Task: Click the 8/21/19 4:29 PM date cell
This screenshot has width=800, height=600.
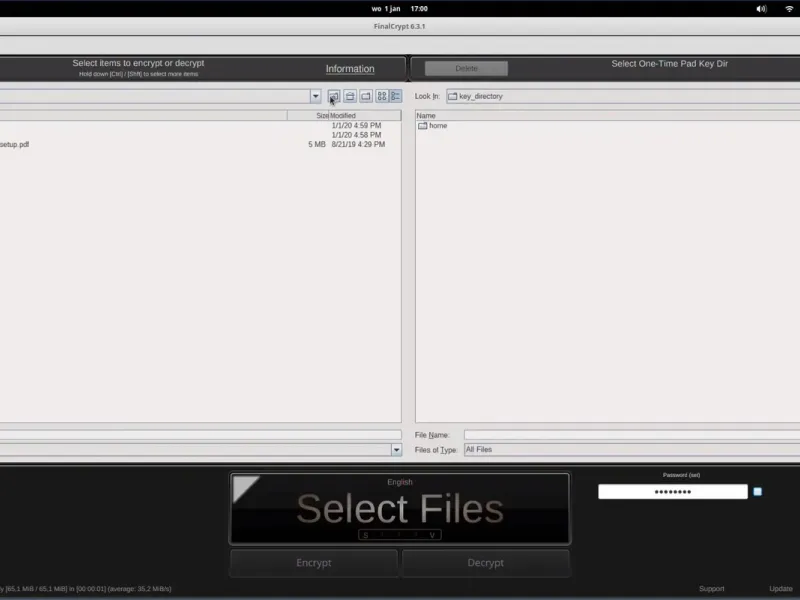Action: pos(358,144)
